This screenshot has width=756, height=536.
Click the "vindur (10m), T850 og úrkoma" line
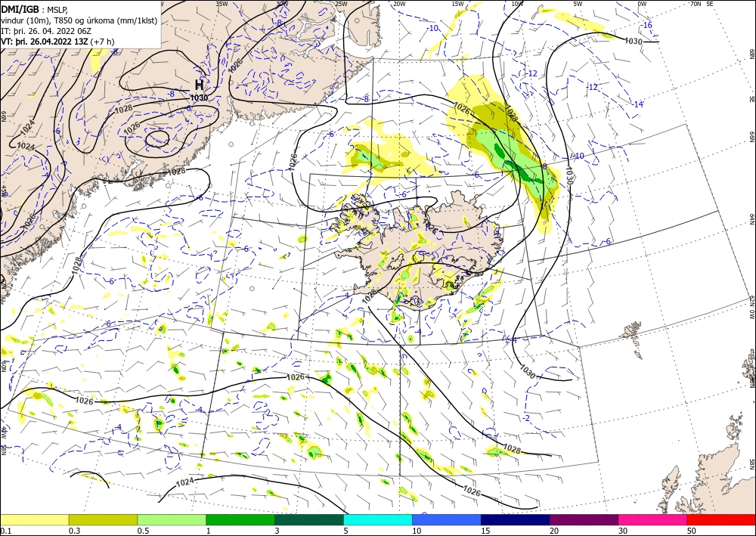[x=79, y=20]
